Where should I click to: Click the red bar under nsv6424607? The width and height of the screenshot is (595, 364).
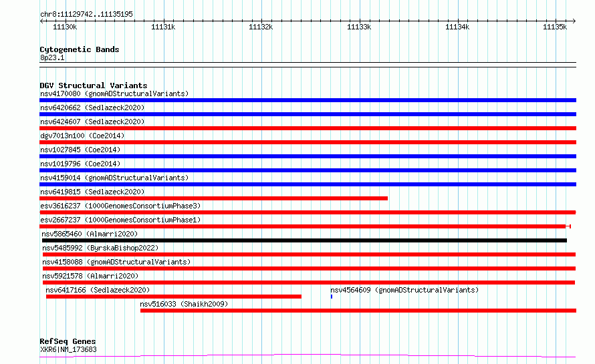click(308, 128)
